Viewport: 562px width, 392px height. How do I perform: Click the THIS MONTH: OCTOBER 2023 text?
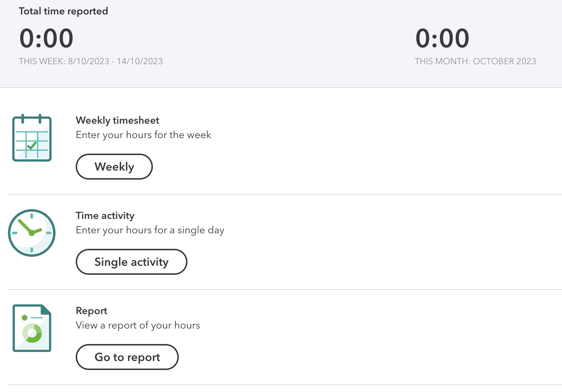tap(475, 61)
